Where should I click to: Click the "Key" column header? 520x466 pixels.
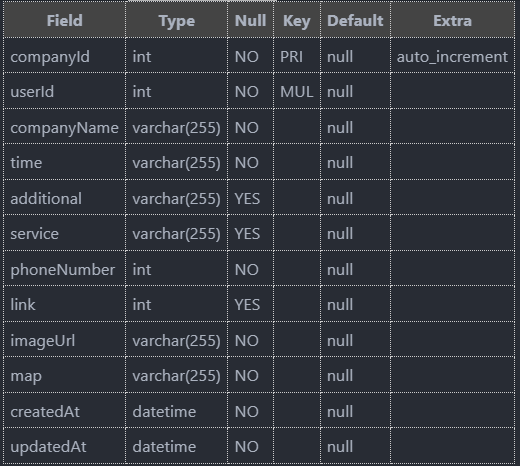pyautogui.click(x=297, y=21)
